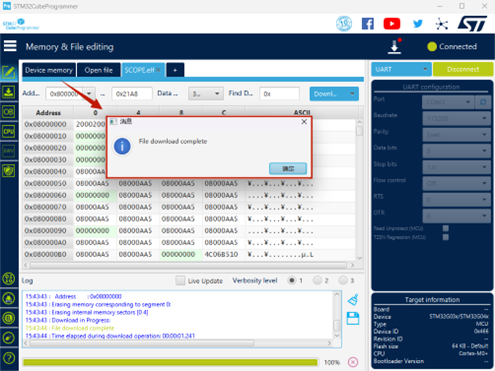
Task: Click the Twitter icon
Action: (x=417, y=24)
